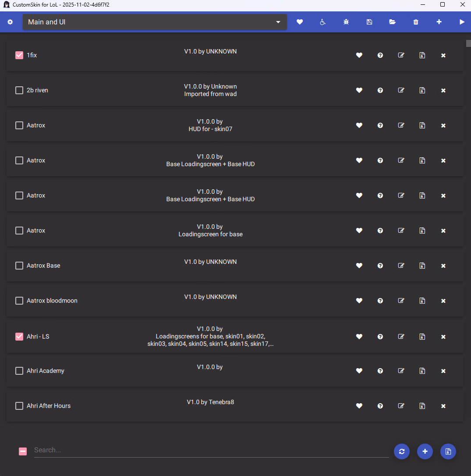The height and width of the screenshot is (476, 471).
Task: Uncheck the 1fix mod checkbox
Action: click(x=19, y=55)
